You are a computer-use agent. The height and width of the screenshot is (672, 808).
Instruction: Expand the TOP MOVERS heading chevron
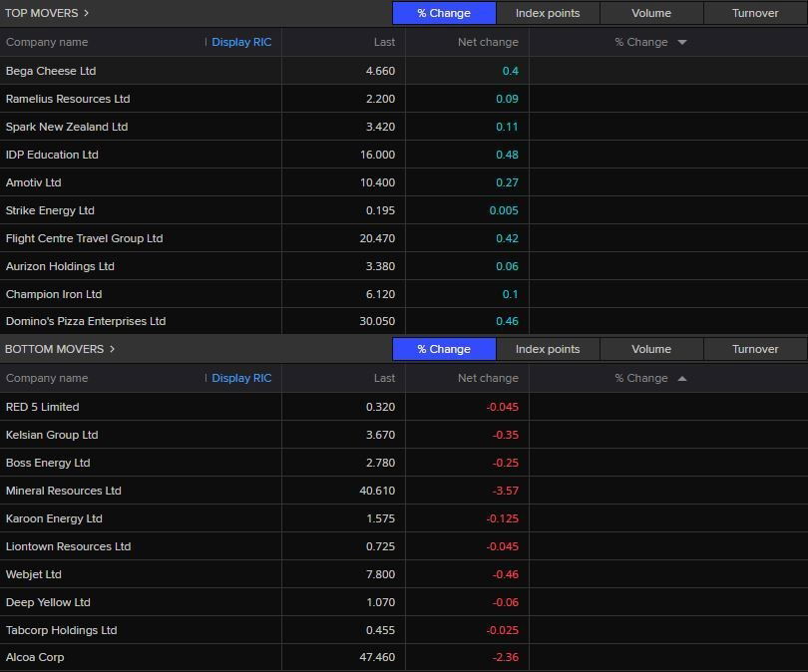pos(87,13)
